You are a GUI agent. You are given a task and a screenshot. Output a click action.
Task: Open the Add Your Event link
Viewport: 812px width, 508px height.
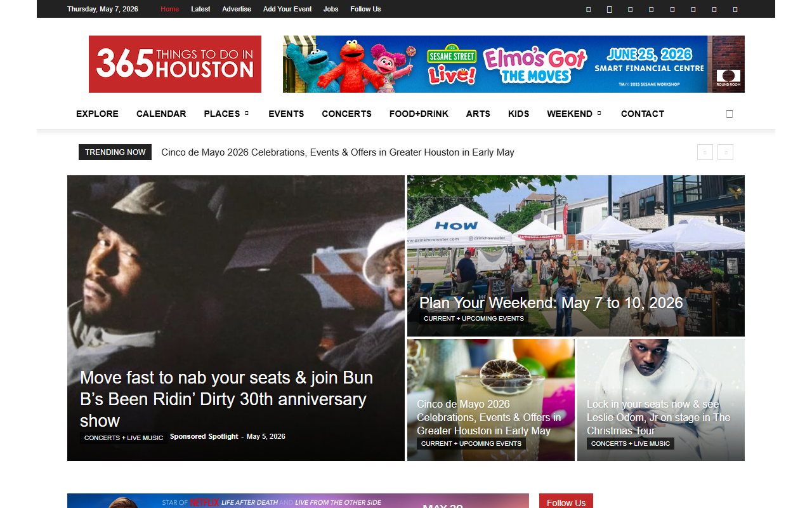(287, 9)
